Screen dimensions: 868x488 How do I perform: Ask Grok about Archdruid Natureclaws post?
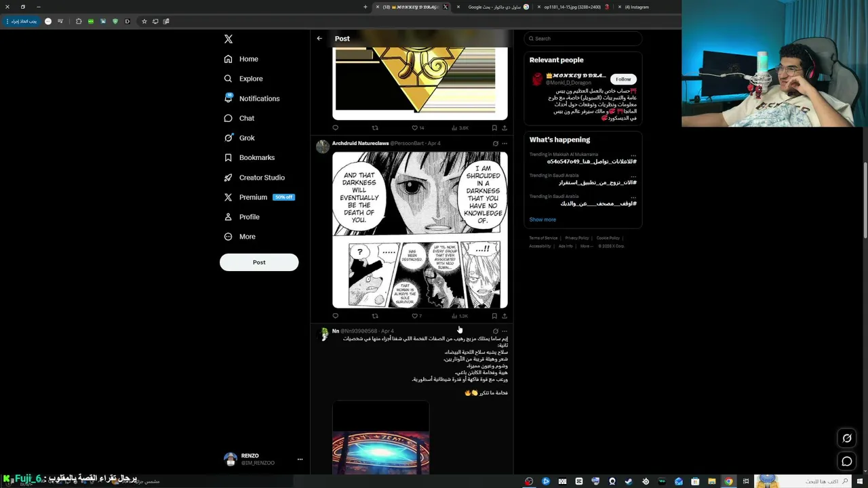pyautogui.click(x=495, y=144)
